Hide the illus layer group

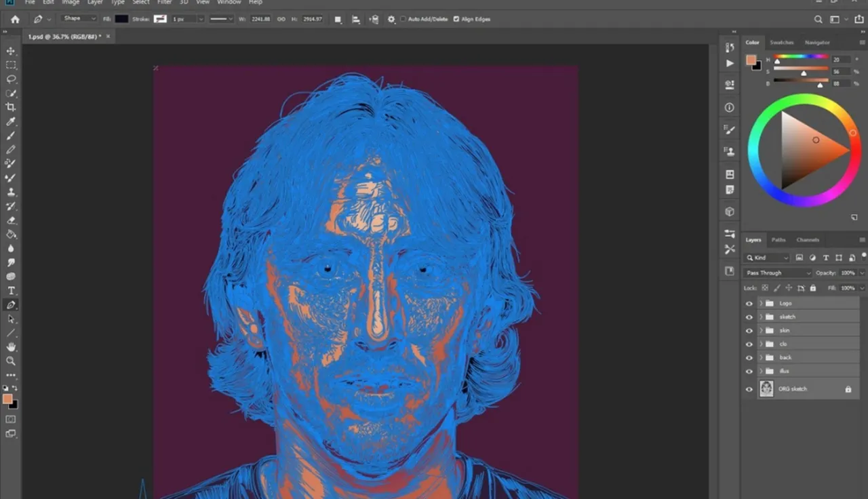pos(749,371)
